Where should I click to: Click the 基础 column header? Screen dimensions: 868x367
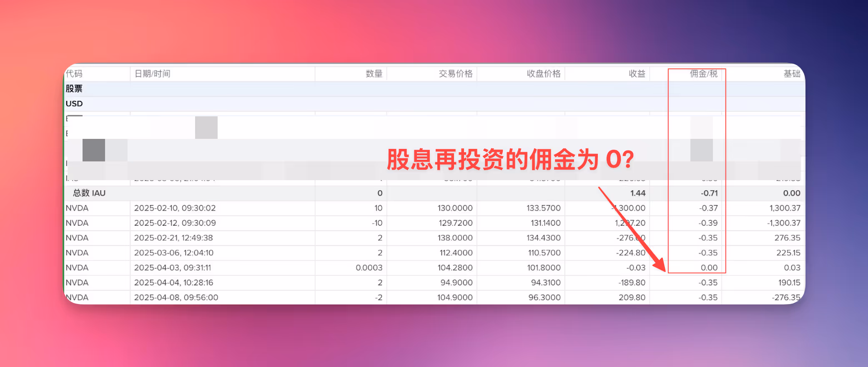tap(792, 74)
